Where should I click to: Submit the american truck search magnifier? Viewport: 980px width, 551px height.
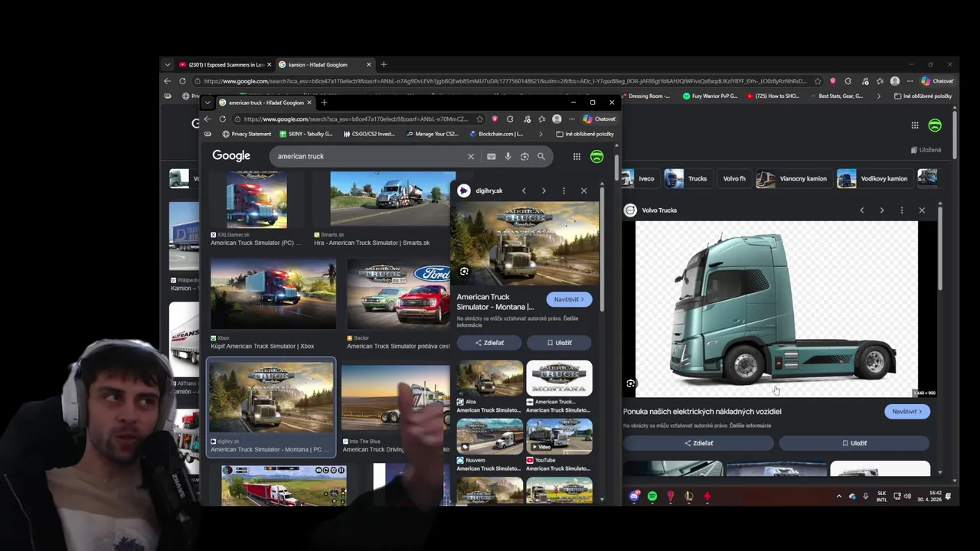tap(541, 156)
